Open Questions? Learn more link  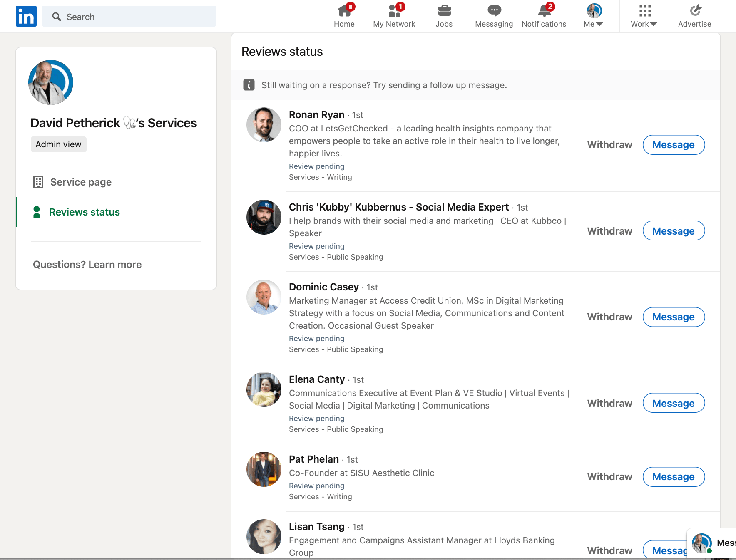coord(87,265)
